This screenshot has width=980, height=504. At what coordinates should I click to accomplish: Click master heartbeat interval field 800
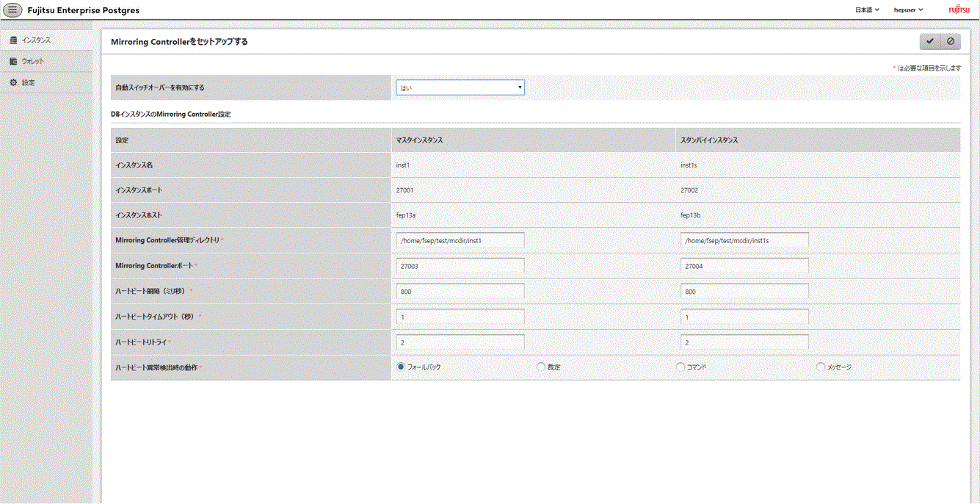[x=460, y=291]
